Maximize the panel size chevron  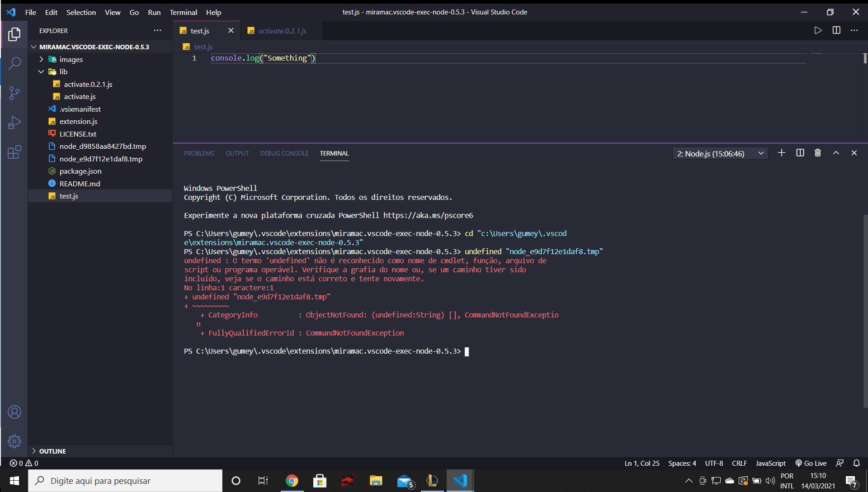[836, 153]
